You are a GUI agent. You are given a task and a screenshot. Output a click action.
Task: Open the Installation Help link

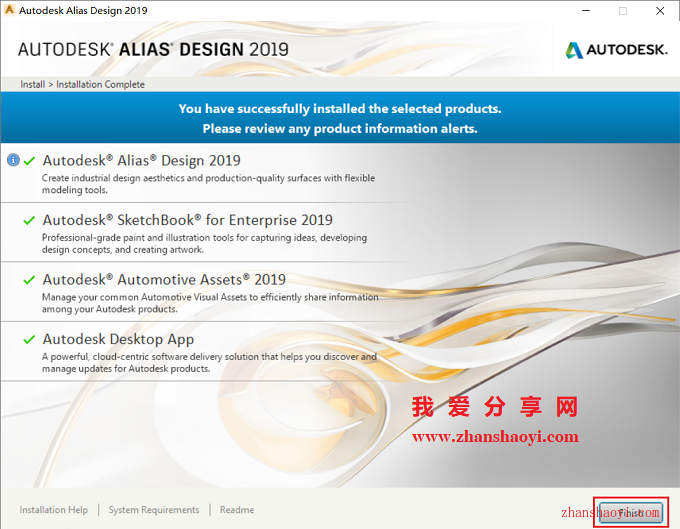[53, 510]
